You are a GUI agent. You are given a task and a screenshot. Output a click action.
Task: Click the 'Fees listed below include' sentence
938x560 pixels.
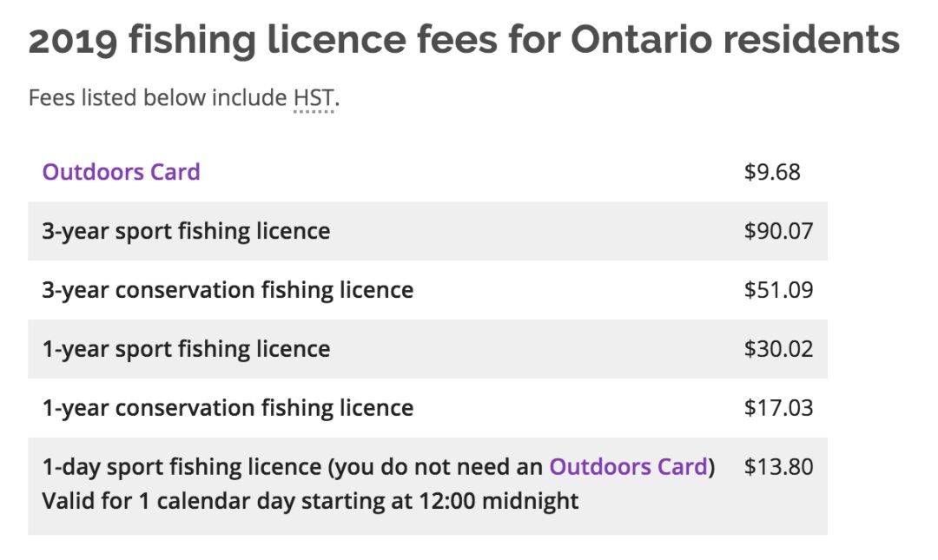click(x=158, y=97)
